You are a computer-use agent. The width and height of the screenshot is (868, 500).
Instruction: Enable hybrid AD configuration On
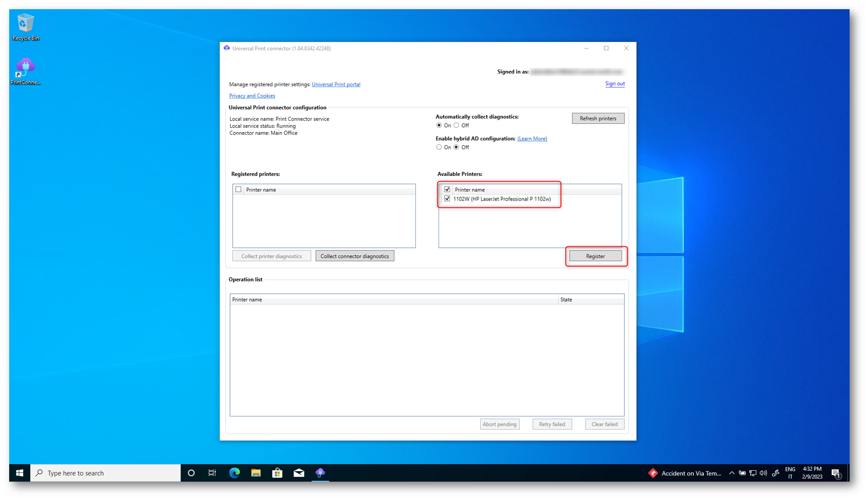click(x=439, y=147)
